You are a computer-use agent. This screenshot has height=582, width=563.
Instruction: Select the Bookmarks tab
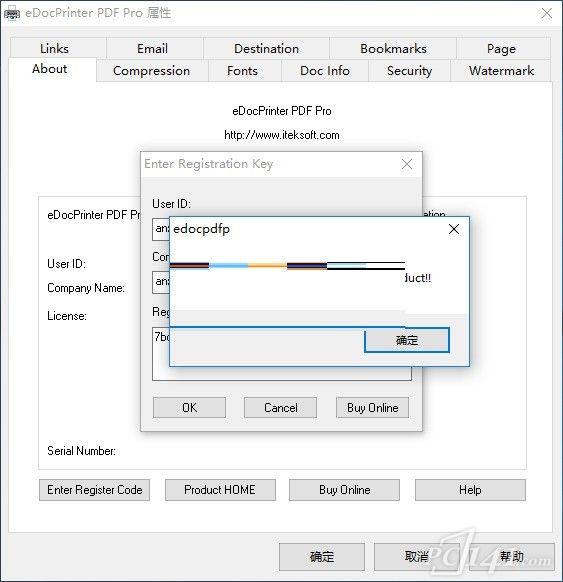tap(393, 49)
